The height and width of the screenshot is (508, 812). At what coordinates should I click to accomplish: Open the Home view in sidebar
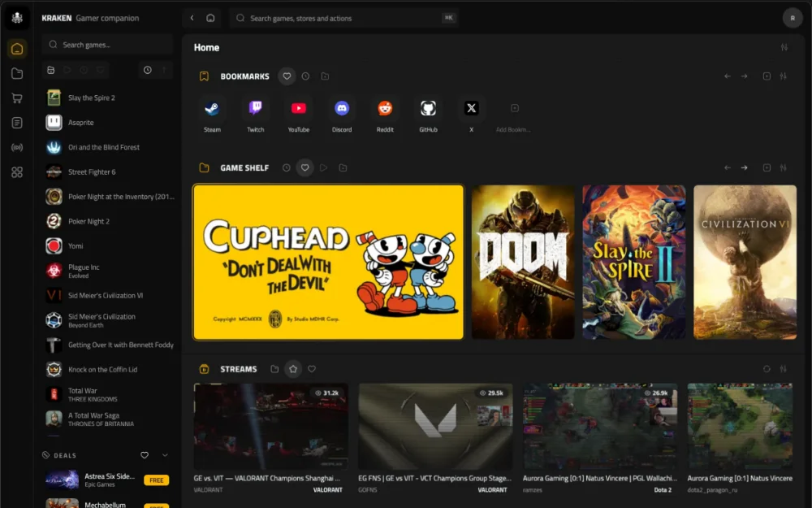pyautogui.click(x=17, y=49)
